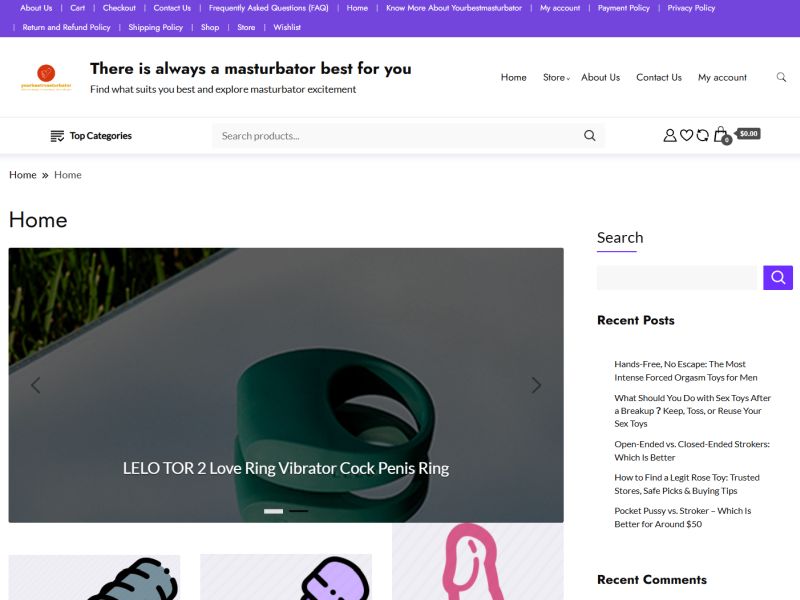800x600 pixels.
Task: Open the shopping bag cart icon
Action: 721,135
